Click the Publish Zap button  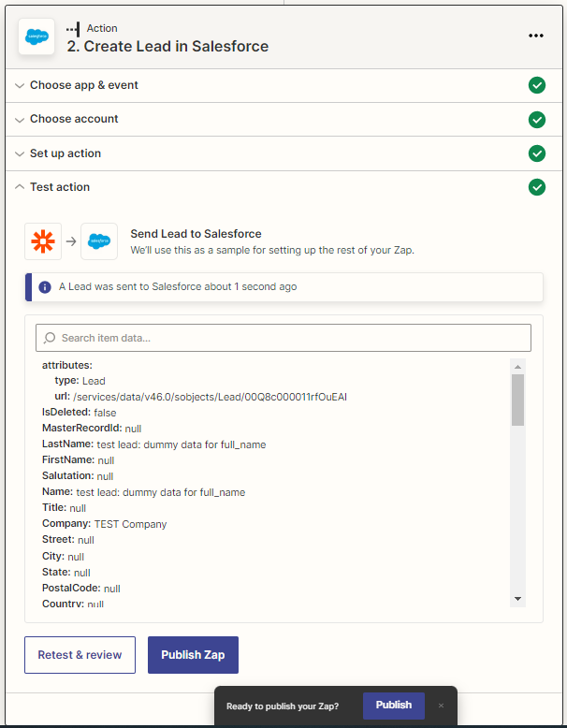coord(193,655)
